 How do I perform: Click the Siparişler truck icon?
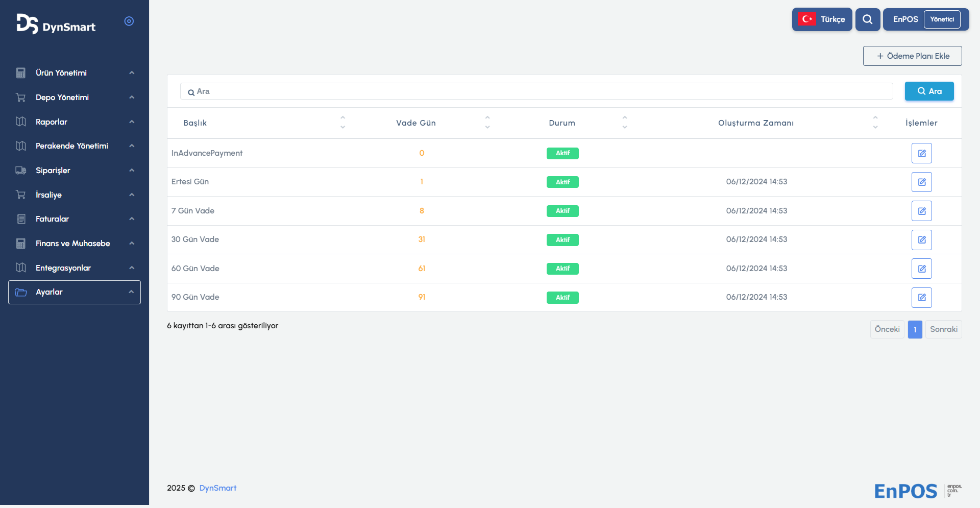tap(21, 171)
